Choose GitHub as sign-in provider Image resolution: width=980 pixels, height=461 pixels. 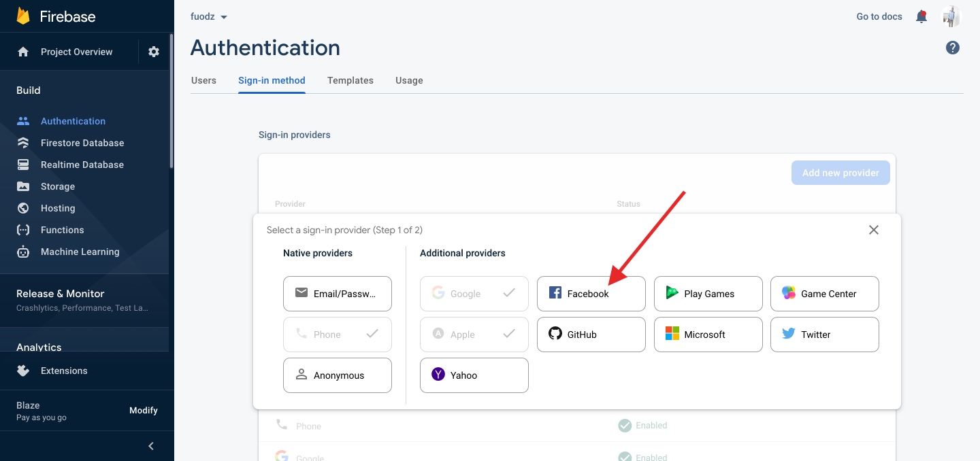(591, 335)
